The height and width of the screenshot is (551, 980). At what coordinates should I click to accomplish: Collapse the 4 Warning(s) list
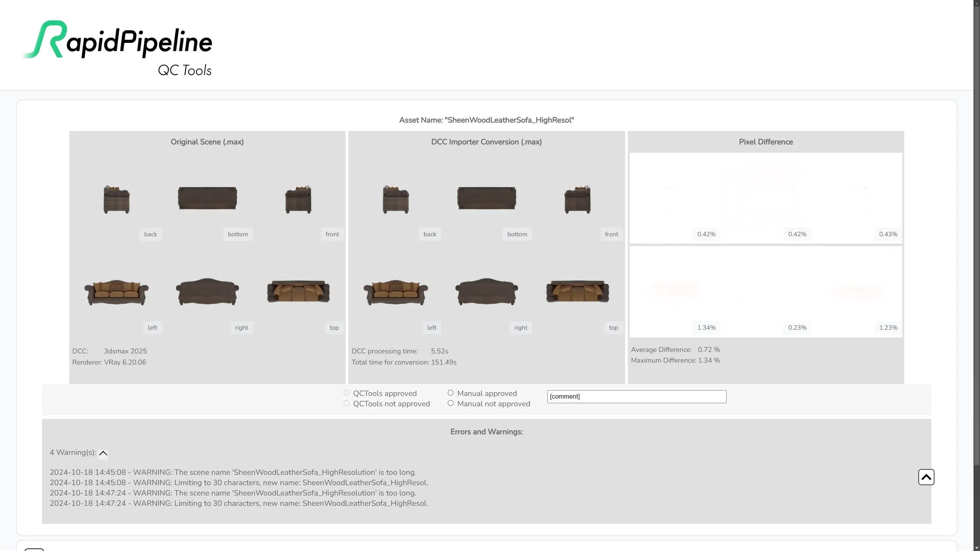[x=103, y=453]
